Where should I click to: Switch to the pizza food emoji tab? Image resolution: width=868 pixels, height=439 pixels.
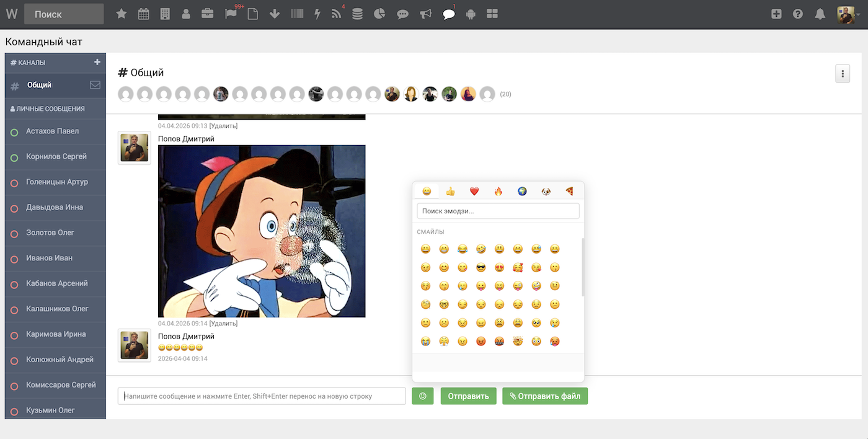click(569, 191)
